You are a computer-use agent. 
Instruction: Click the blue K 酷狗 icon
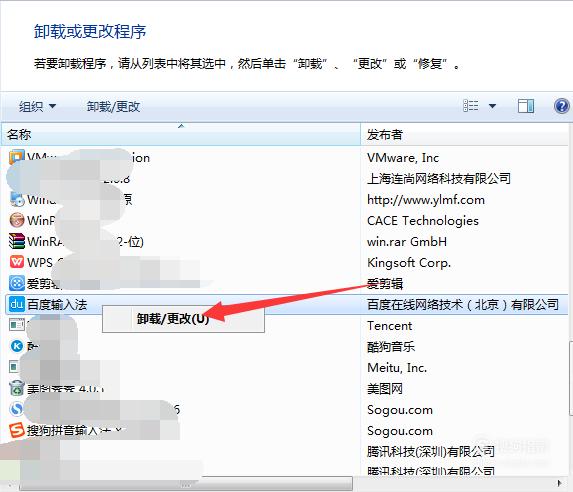17,346
